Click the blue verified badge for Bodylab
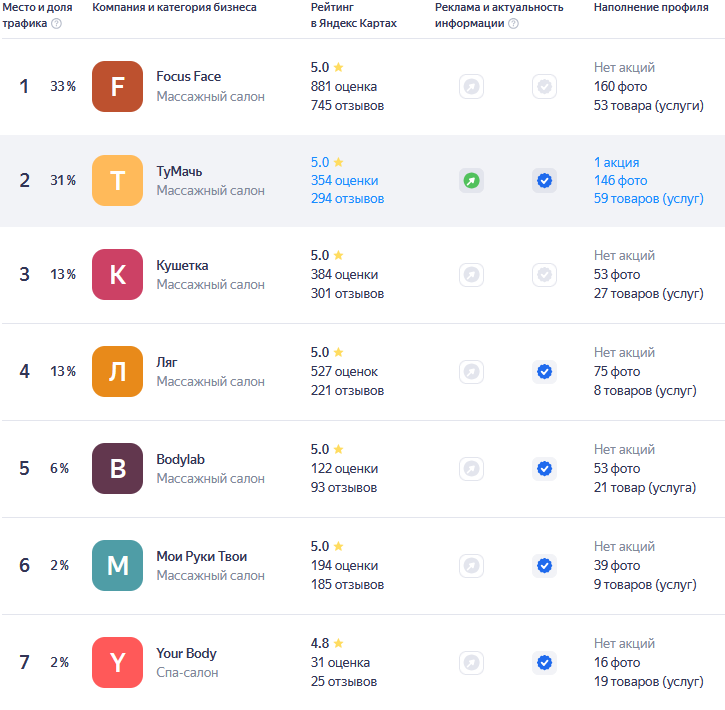This screenshot has width=725, height=710. 544,468
